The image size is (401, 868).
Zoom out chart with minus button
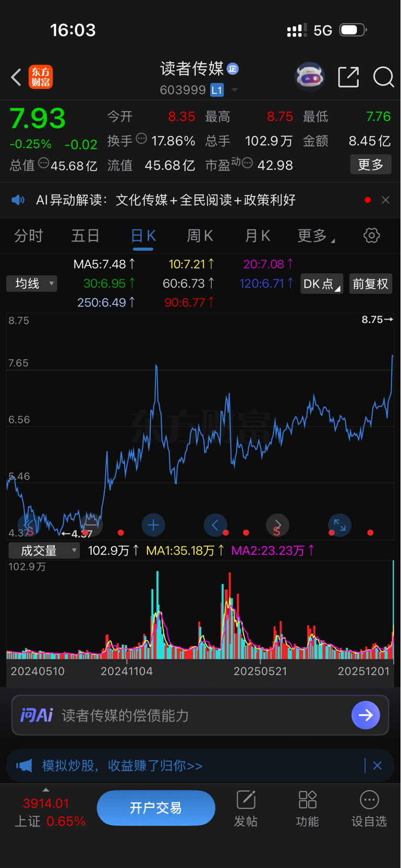91,525
